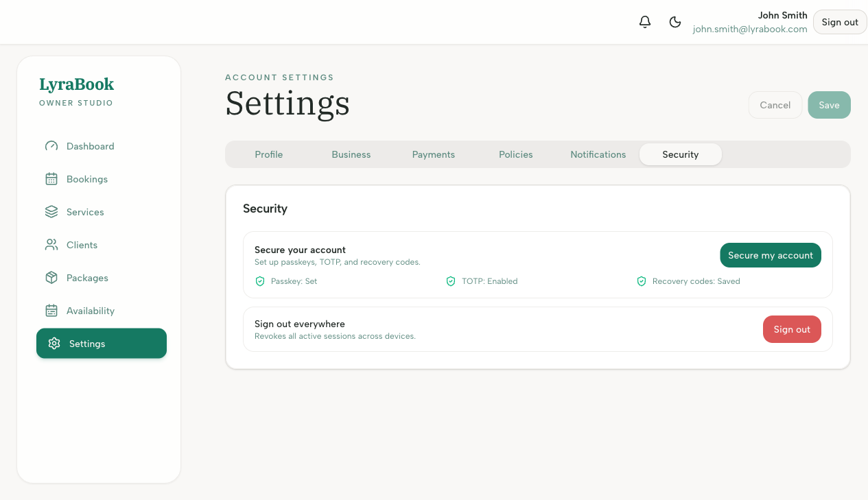
Task: Click the red Sign out everywhere button
Action: pyautogui.click(x=792, y=329)
